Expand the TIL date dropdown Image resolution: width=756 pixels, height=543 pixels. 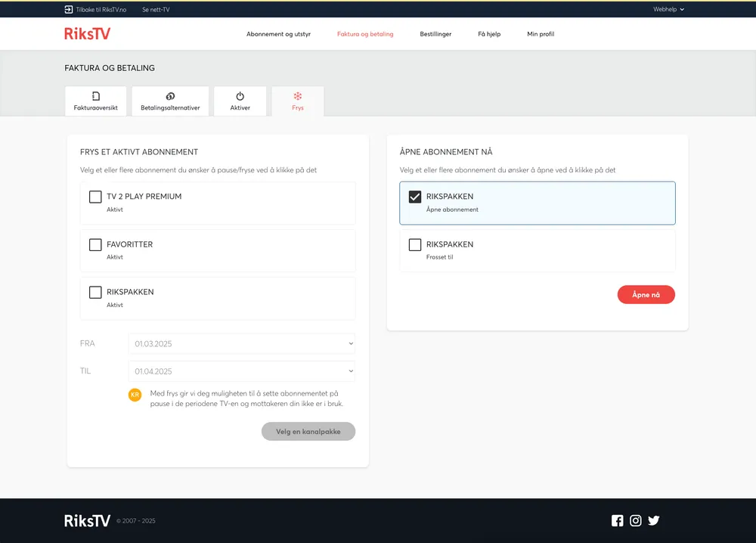click(x=241, y=371)
